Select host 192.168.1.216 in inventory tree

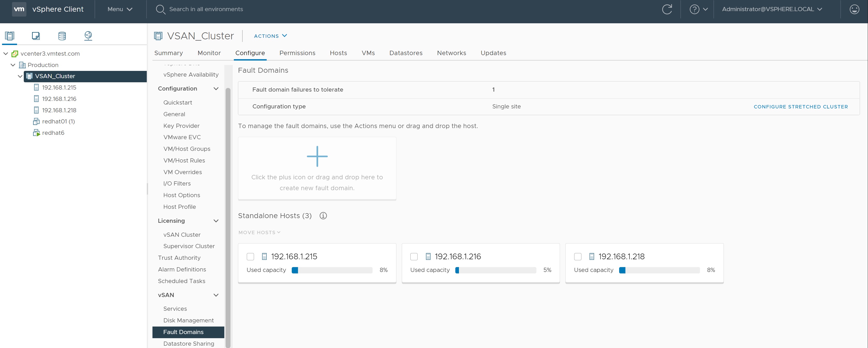(x=59, y=99)
